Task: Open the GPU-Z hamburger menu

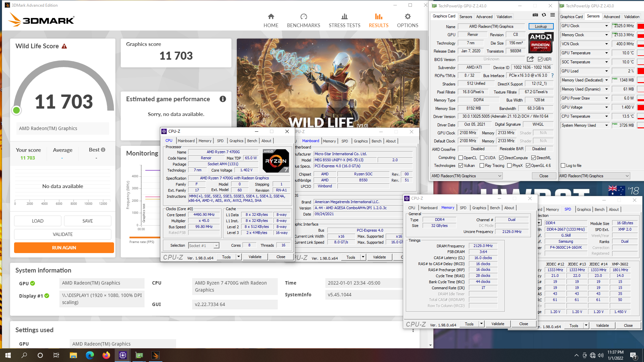Action: click(553, 15)
